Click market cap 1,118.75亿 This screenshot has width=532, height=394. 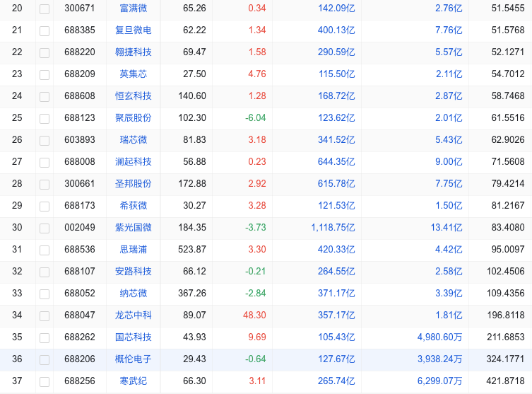(333, 227)
